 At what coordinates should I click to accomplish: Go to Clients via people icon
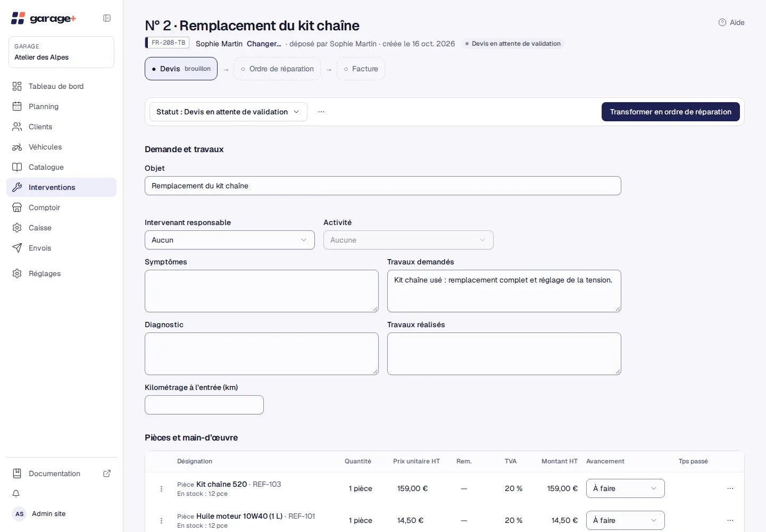[x=17, y=127]
